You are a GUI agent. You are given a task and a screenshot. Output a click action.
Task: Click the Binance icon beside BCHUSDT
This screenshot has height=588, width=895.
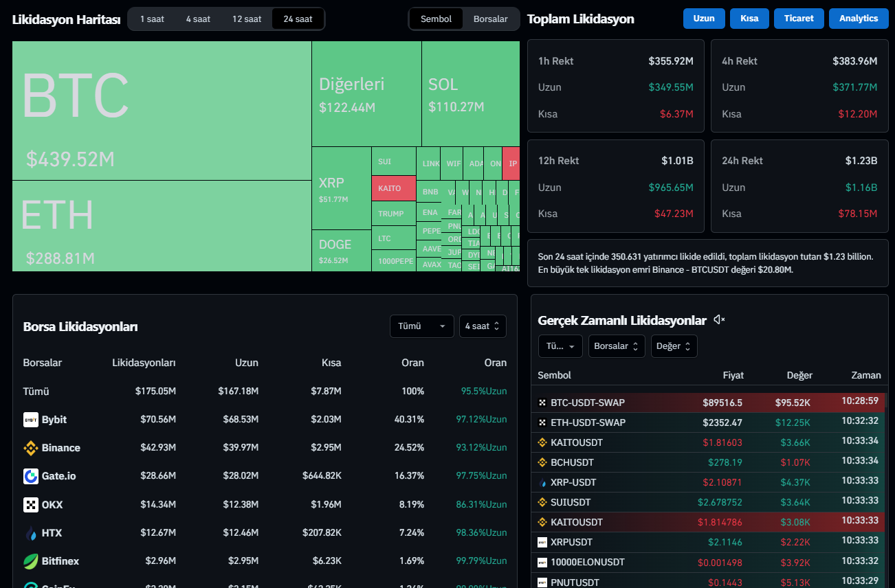point(542,462)
